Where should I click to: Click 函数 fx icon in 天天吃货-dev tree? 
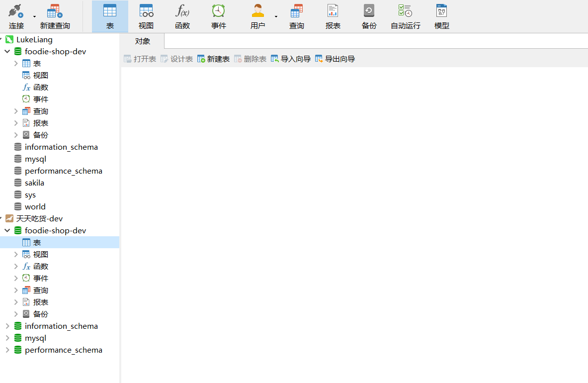[x=26, y=266]
